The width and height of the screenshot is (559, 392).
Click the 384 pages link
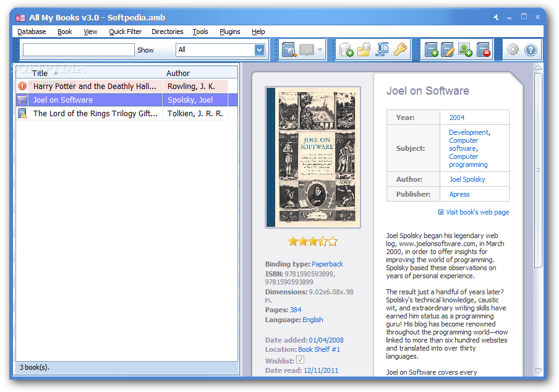pyautogui.click(x=296, y=310)
